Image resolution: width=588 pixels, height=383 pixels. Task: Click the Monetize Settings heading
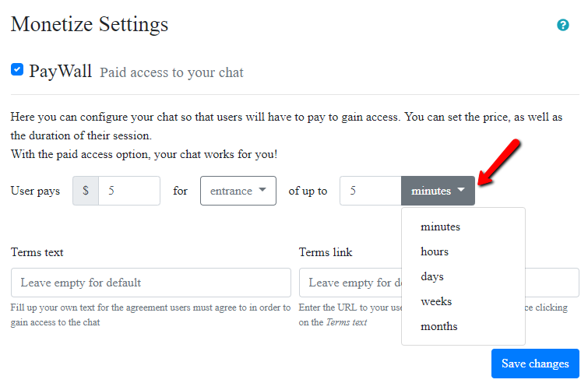coord(89,24)
